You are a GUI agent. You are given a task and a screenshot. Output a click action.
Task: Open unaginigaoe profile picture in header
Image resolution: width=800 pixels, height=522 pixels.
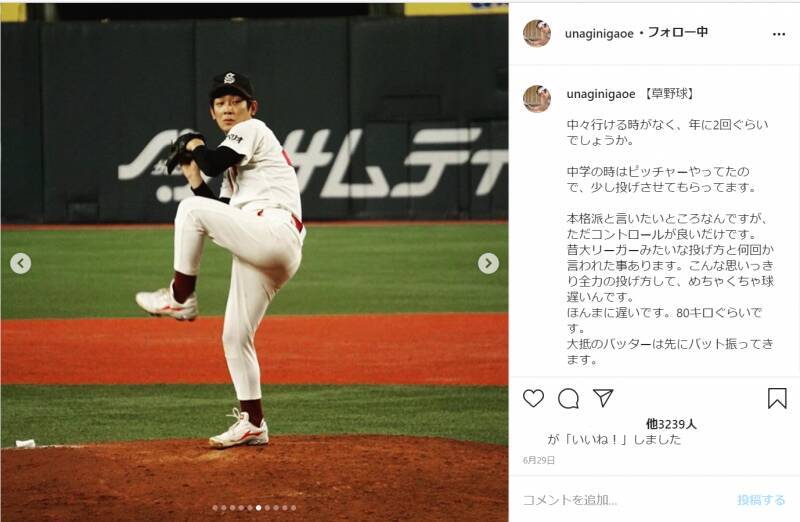coord(537,33)
